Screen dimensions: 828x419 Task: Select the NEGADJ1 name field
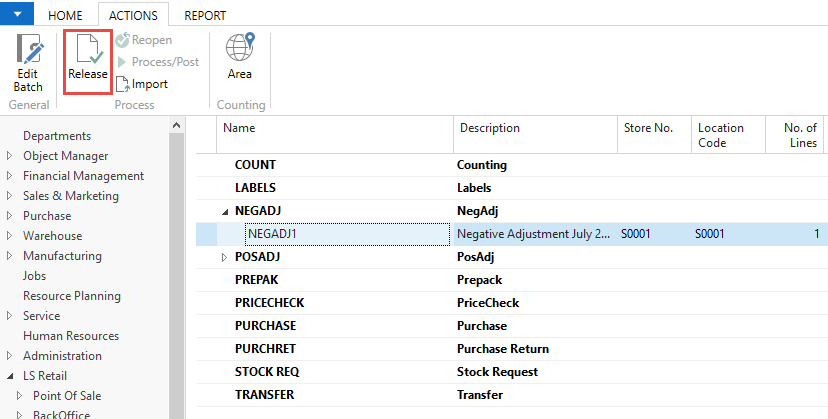coord(346,234)
